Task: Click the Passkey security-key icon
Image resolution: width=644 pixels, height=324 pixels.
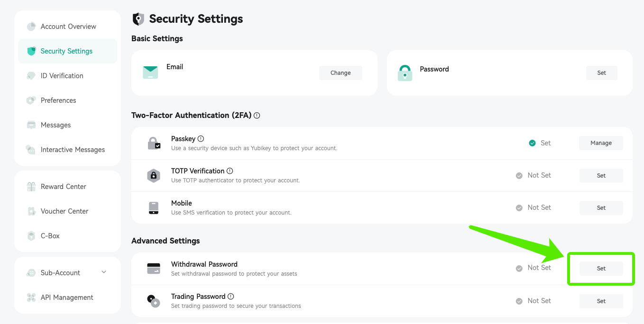Action: coord(153,143)
